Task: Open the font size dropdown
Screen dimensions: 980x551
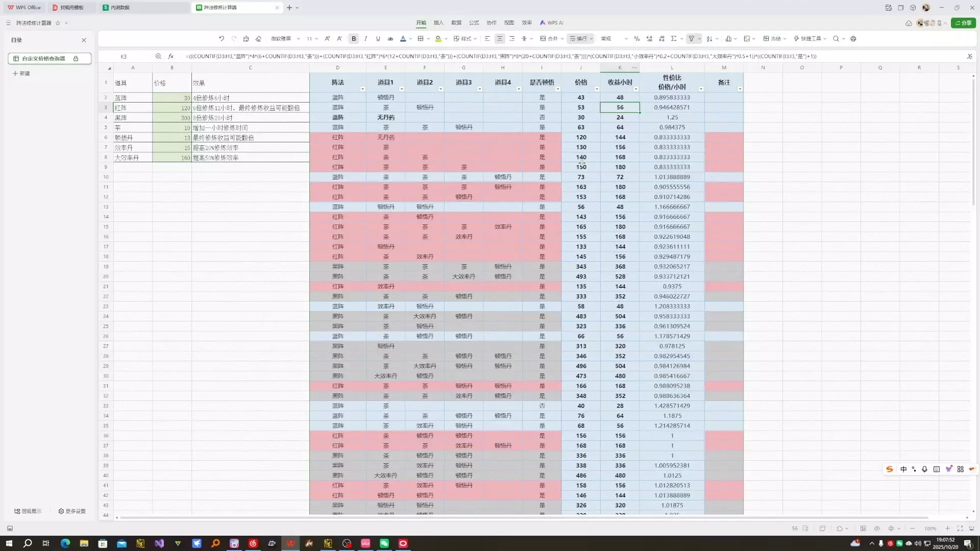Action: [316, 39]
